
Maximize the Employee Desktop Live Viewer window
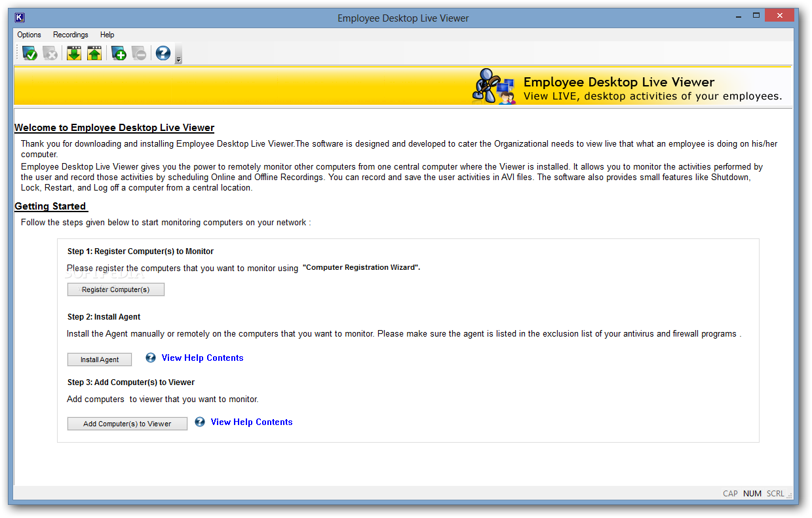(756, 14)
